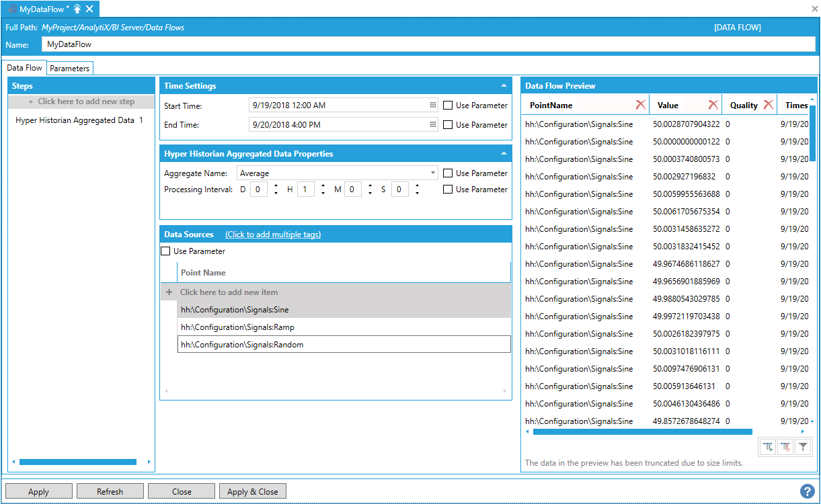Screen dimensions: 821x504
Task: Remove the Quality column via its red X
Action: tap(768, 105)
